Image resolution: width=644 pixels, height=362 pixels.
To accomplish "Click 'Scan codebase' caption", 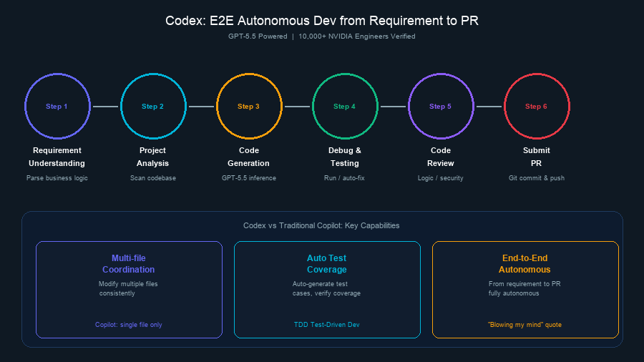I will 153,177.
